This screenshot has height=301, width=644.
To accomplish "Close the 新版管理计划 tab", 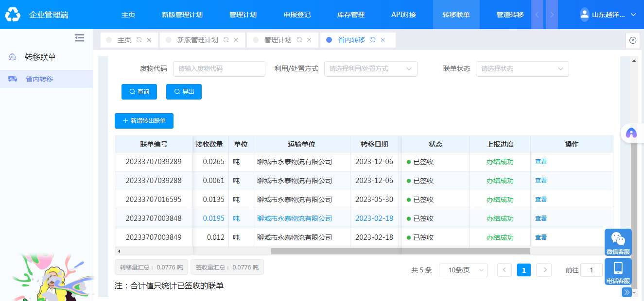I will point(236,40).
